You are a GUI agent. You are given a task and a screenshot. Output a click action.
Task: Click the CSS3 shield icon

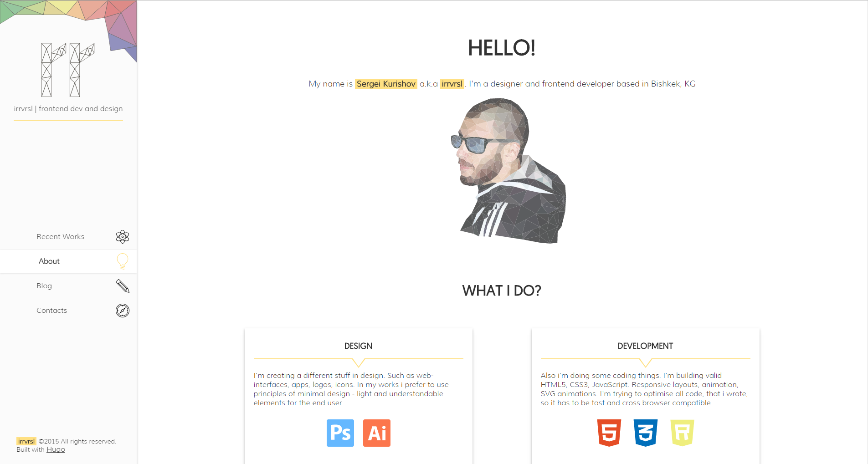pos(645,433)
